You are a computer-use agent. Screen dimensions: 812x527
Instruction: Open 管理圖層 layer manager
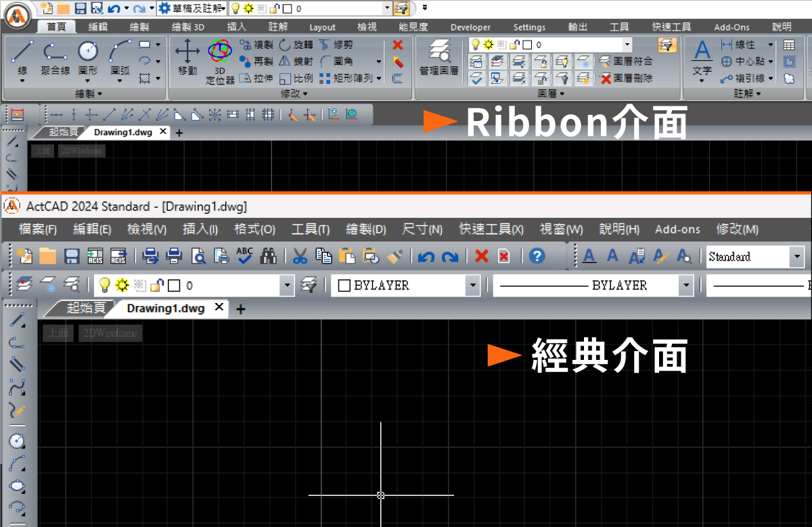438,58
